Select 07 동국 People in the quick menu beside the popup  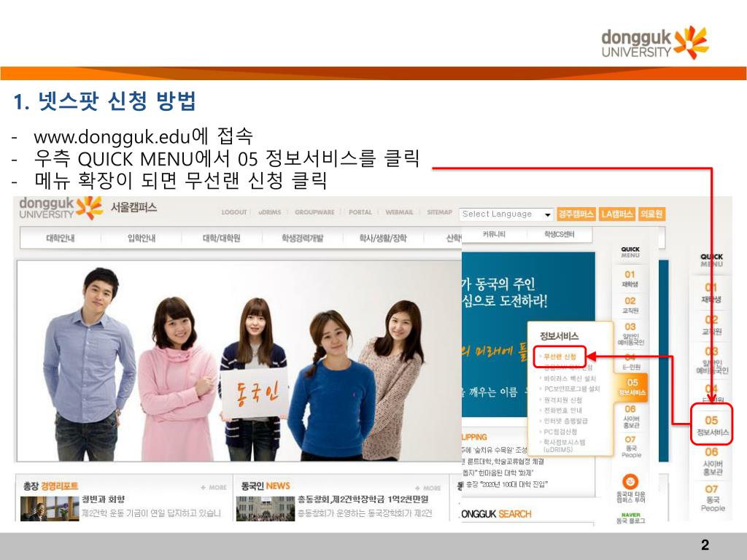coord(631,447)
